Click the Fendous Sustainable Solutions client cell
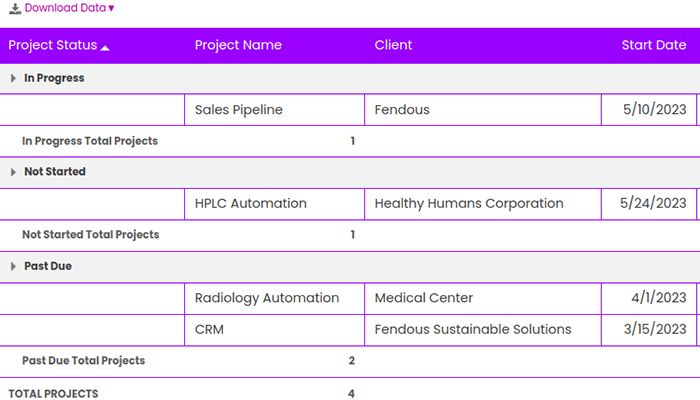The image size is (700, 400). (x=473, y=329)
